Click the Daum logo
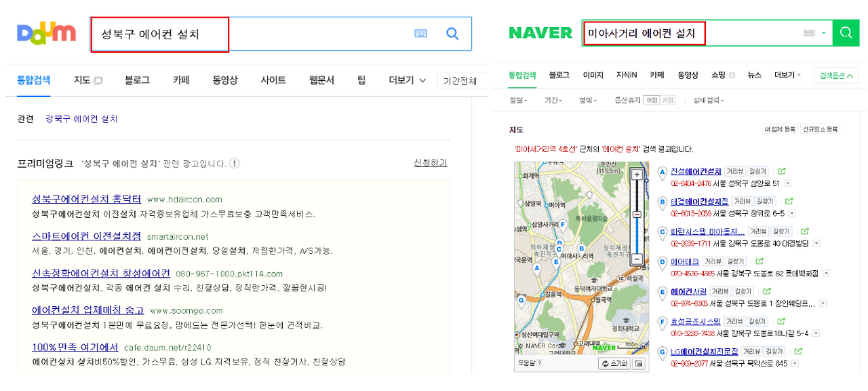 click(x=46, y=34)
